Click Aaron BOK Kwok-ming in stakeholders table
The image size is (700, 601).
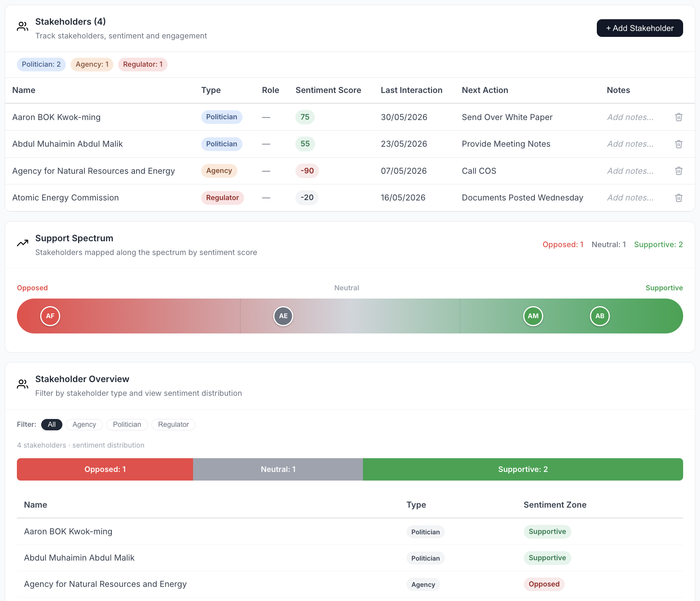click(57, 117)
